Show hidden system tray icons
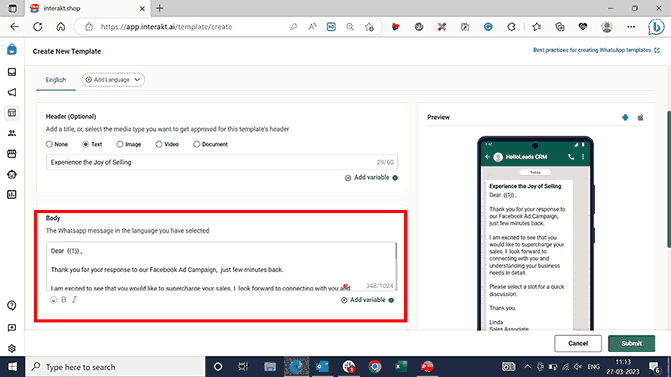The image size is (671, 377). point(527,367)
